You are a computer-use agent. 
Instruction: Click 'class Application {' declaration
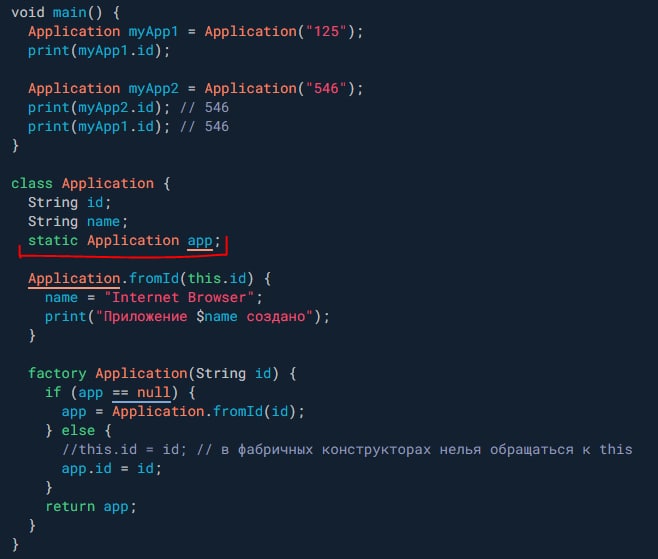pyautogui.click(x=91, y=183)
